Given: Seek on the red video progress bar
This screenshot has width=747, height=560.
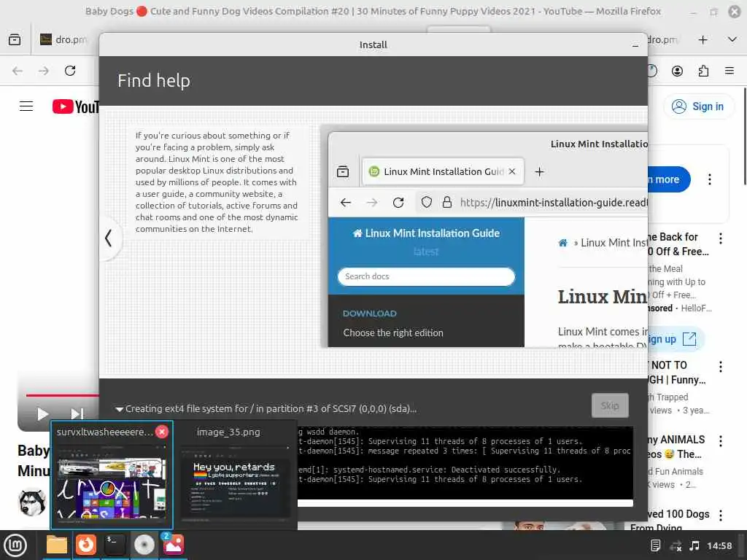Looking at the screenshot, I should 63,395.
